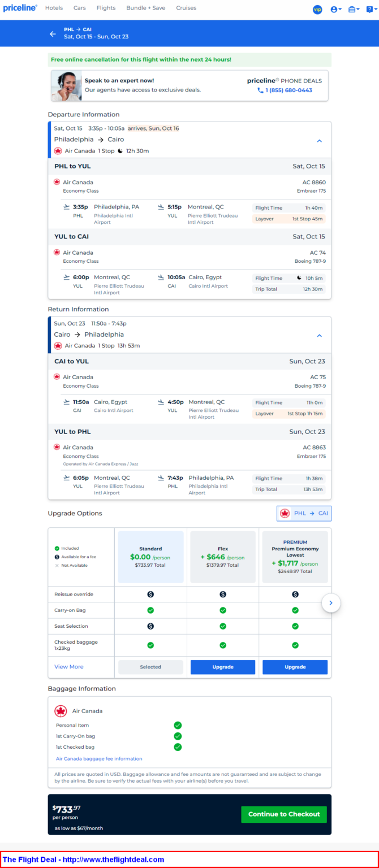This screenshot has height=868, width=379.
Task: Click the Priceline logo
Action: pos(20,8)
